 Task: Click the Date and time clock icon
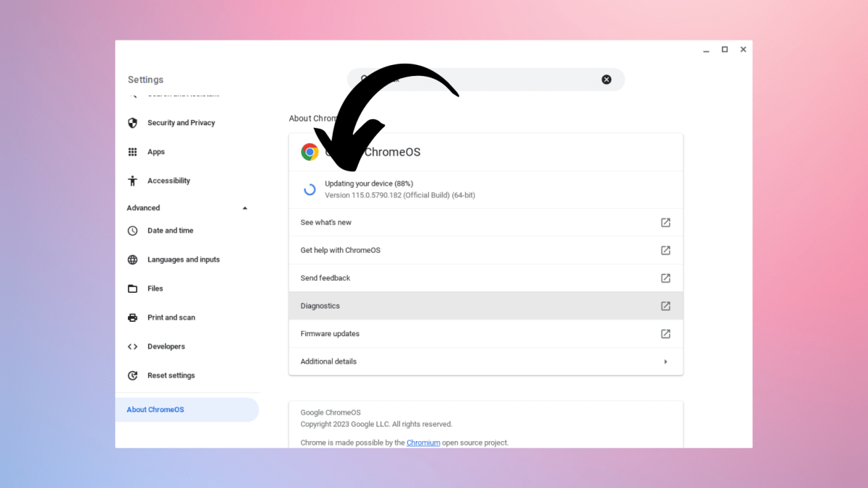pos(132,231)
